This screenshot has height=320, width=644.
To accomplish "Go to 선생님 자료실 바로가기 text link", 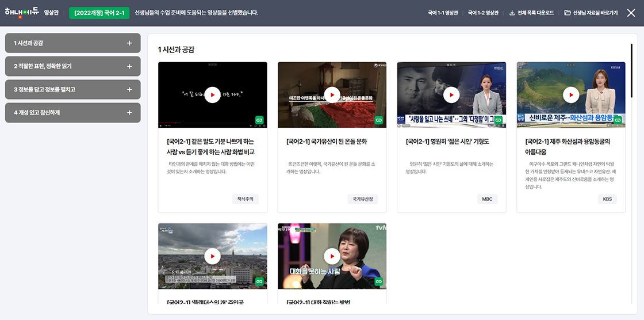I will tap(595, 13).
